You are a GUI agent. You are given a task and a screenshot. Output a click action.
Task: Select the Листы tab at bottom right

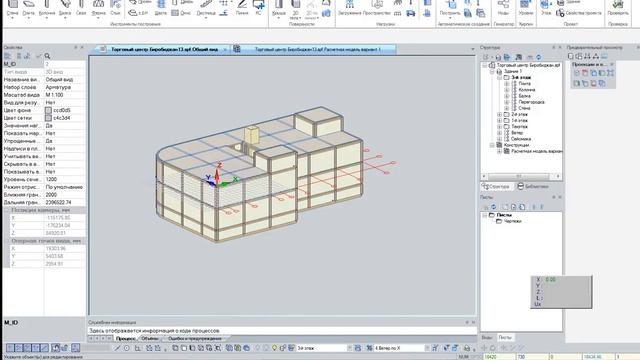tap(504, 338)
